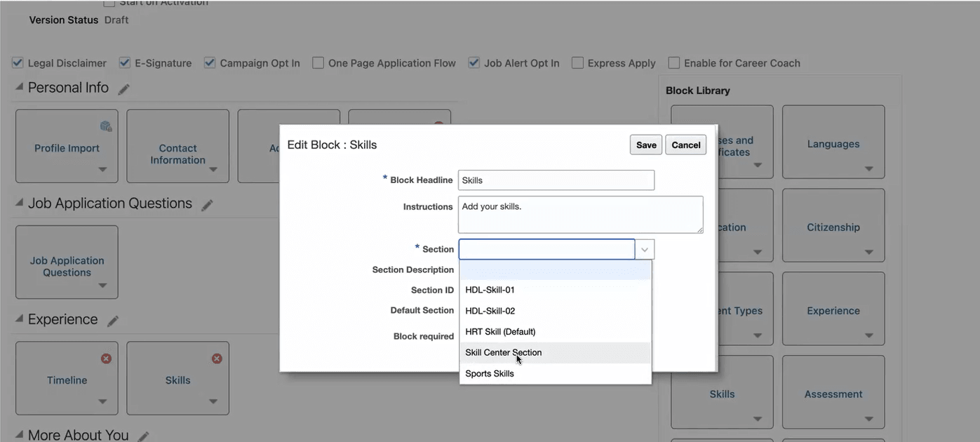The image size is (980, 442).
Task: Open the Timeline block dropdown arrow
Action: point(102,402)
